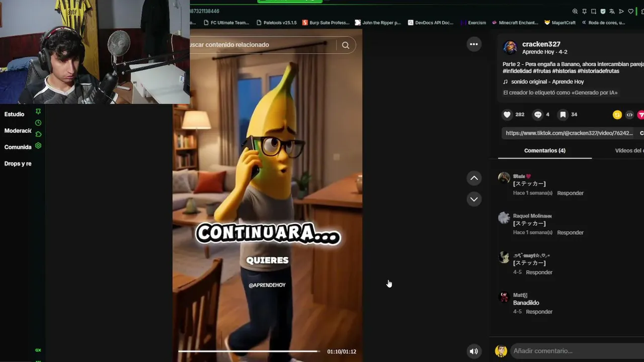Click the TikTok video URL field
The image size is (644, 362).
(569, 133)
